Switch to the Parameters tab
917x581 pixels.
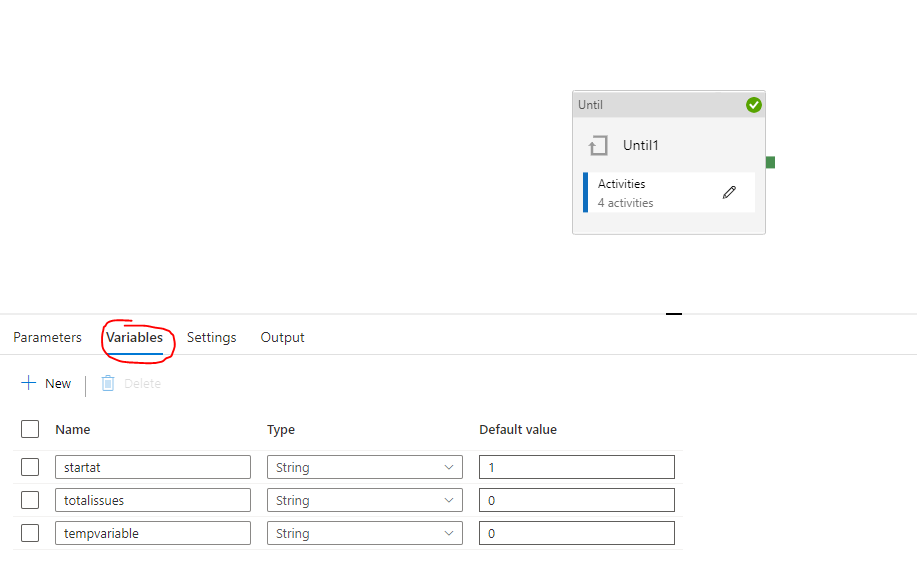tap(47, 338)
